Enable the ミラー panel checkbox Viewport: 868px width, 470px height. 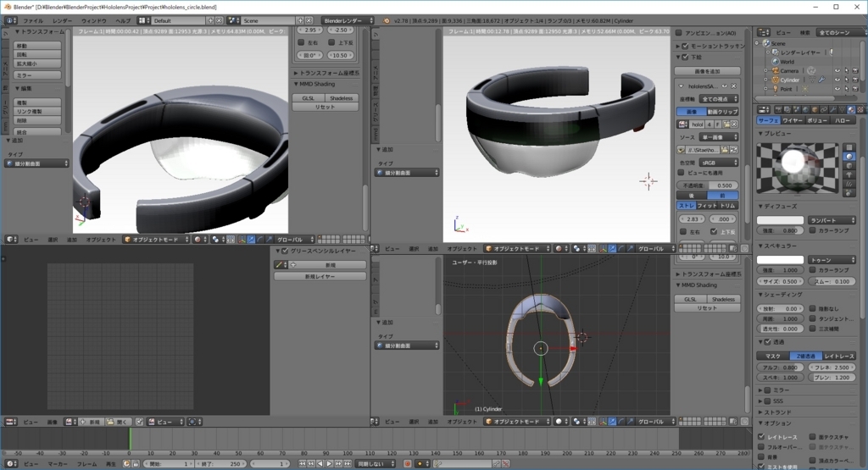pyautogui.click(x=768, y=390)
